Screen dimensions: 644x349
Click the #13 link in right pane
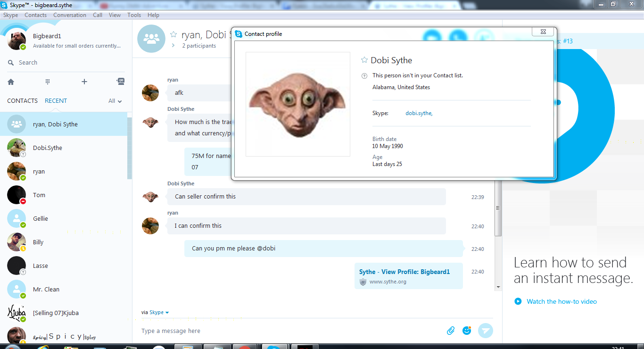[568, 41]
